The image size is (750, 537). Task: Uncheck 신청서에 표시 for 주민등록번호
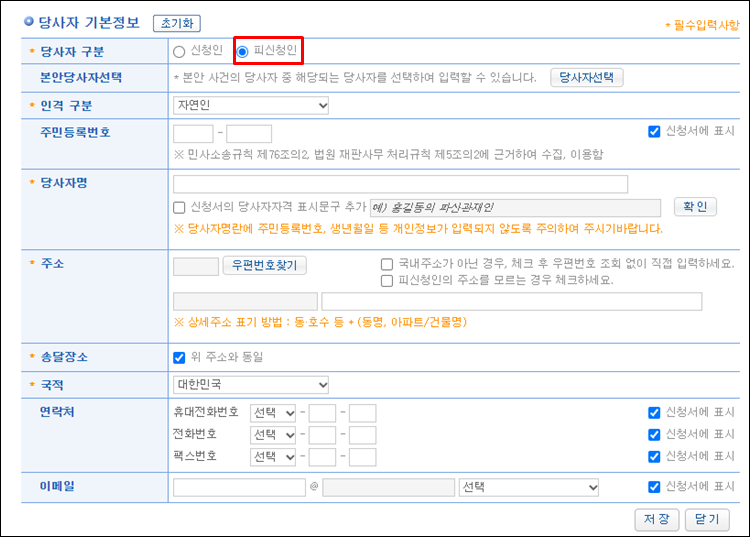click(654, 132)
